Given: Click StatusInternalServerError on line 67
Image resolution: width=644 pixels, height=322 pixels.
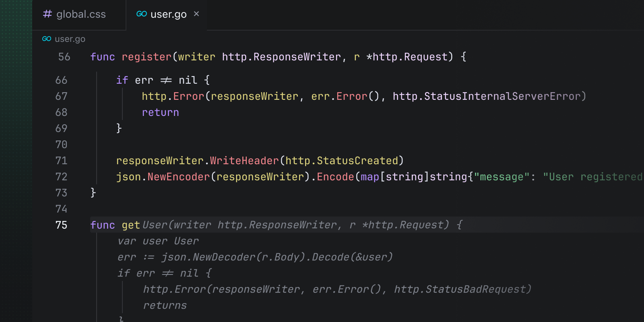Looking at the screenshot, I should 502,96.
